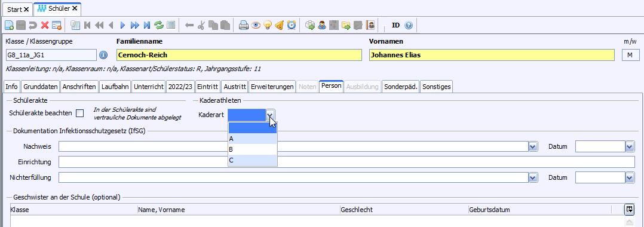The image size is (644, 227).
Task: Click the red X delete record icon
Action: coord(44,26)
